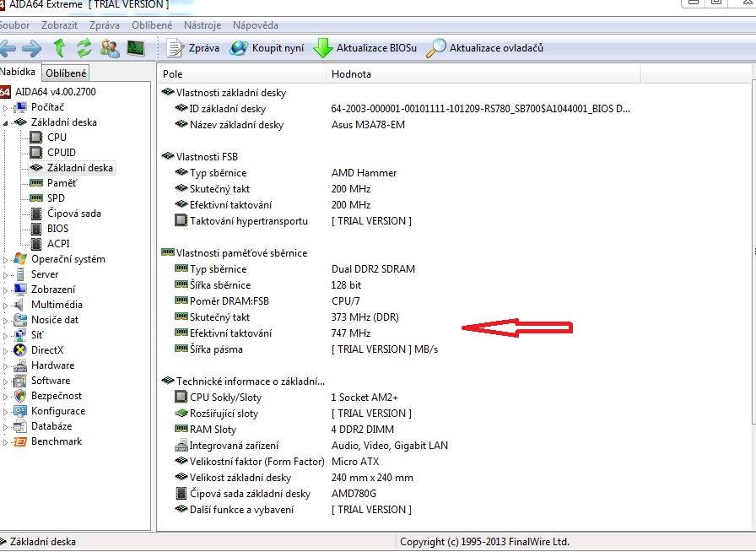Screen dimensions: 756x552
Task: Sort by the Hodnota column header
Action: [483, 74]
